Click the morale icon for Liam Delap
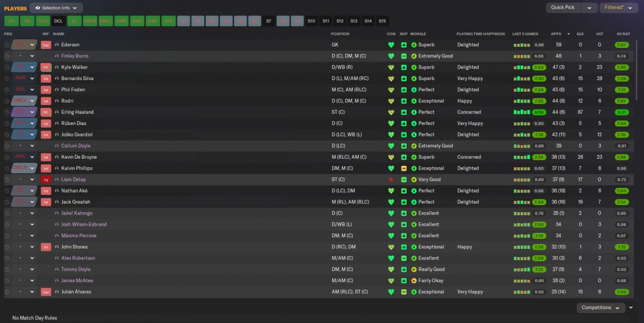The width and height of the screenshot is (644, 323). pyautogui.click(x=414, y=179)
